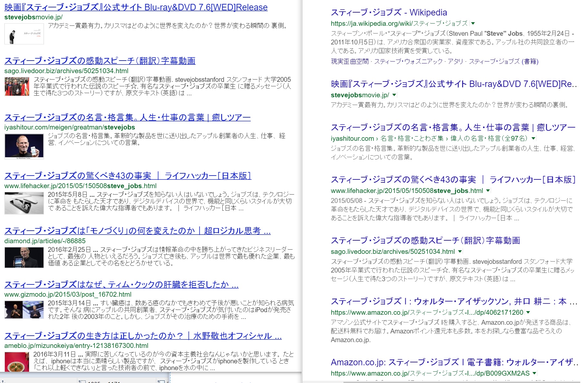Click the sago.livedoor.biz/archives/50251034.html URL in left pane
The width and height of the screenshot is (588, 383).
(x=66, y=71)
